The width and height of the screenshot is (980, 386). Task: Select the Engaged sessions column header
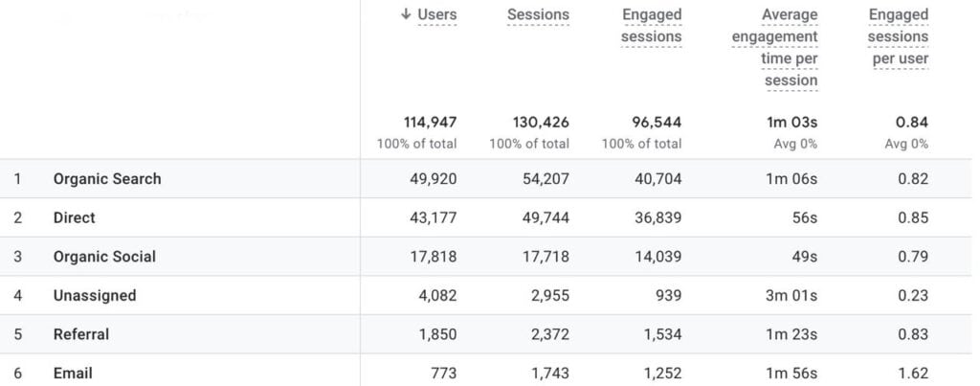coord(651,26)
